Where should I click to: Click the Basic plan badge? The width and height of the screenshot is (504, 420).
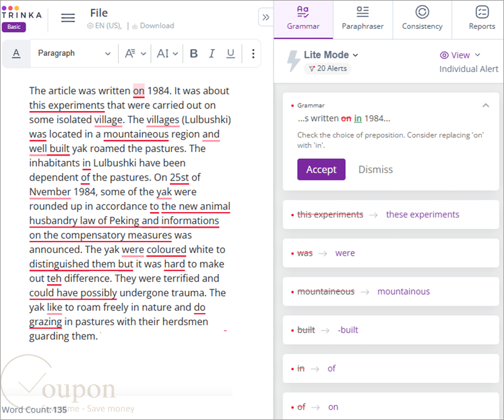coord(14,27)
